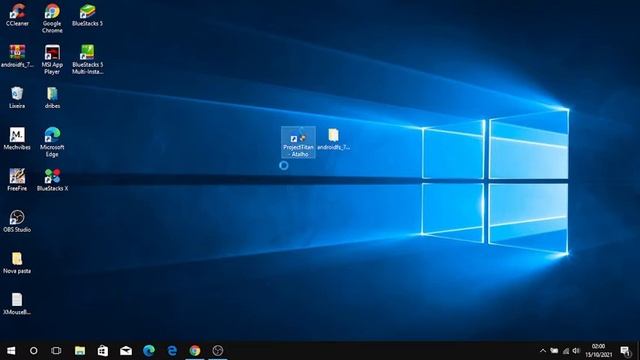Image resolution: width=640 pixels, height=360 pixels.
Task: Click the BlueStacks 5 desktop shortcut
Action: [87, 16]
